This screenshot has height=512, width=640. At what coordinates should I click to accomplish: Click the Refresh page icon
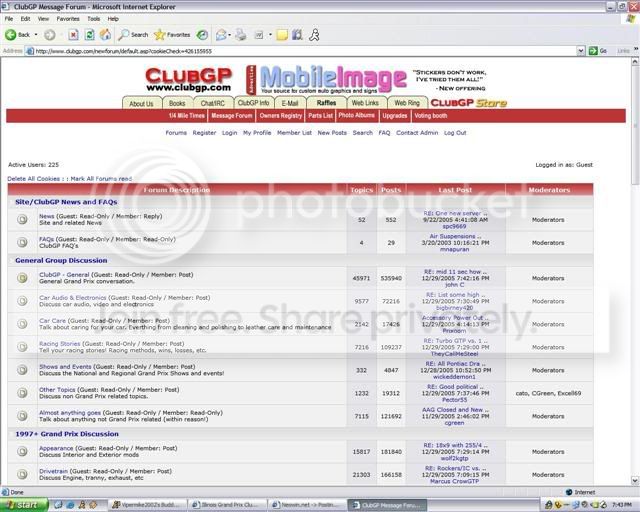pyautogui.click(x=89, y=35)
